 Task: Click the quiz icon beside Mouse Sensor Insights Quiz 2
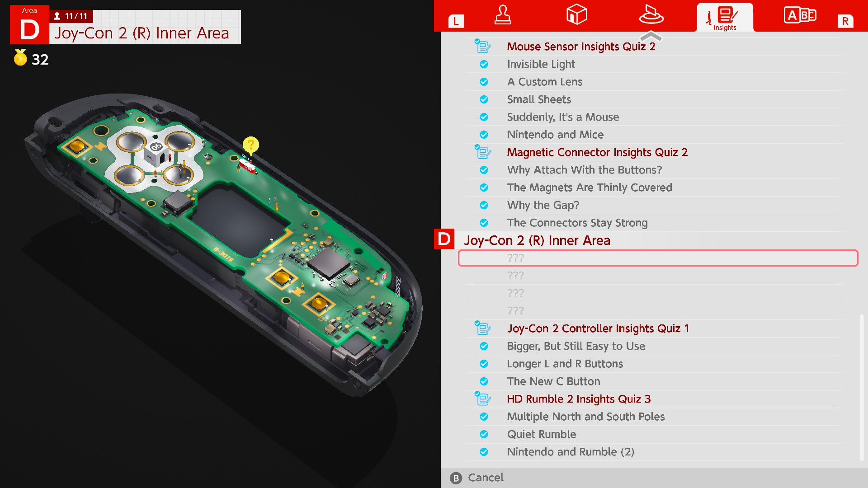pyautogui.click(x=483, y=46)
